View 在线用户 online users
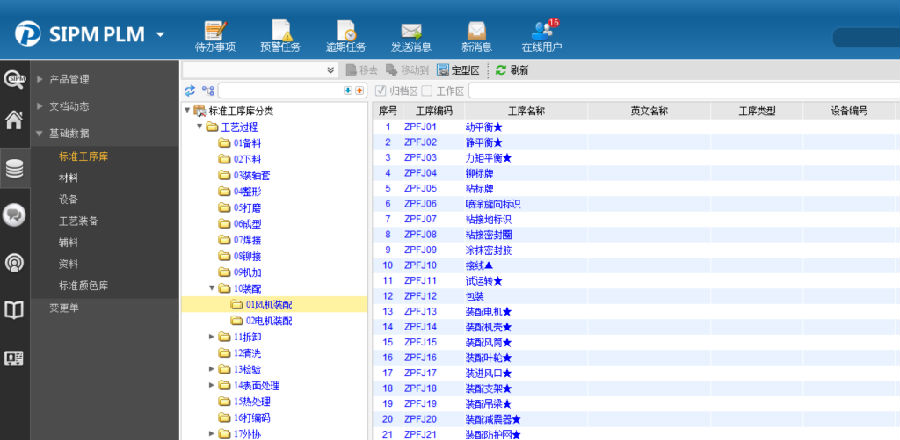 point(542,35)
